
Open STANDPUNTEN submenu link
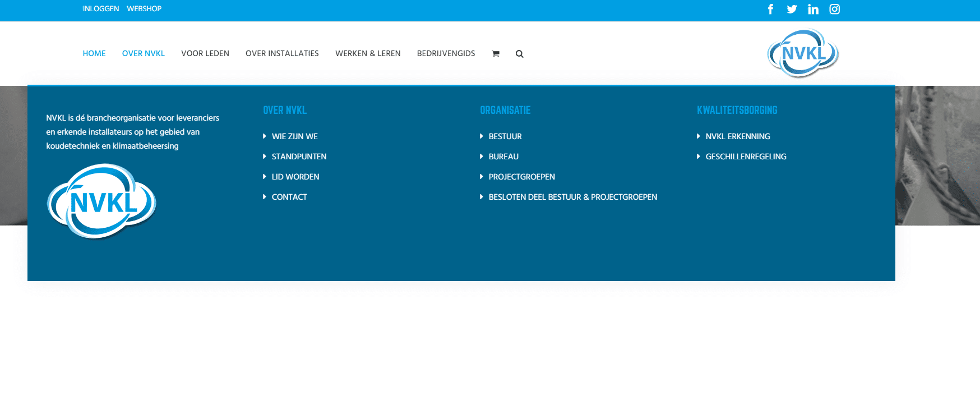point(299,157)
